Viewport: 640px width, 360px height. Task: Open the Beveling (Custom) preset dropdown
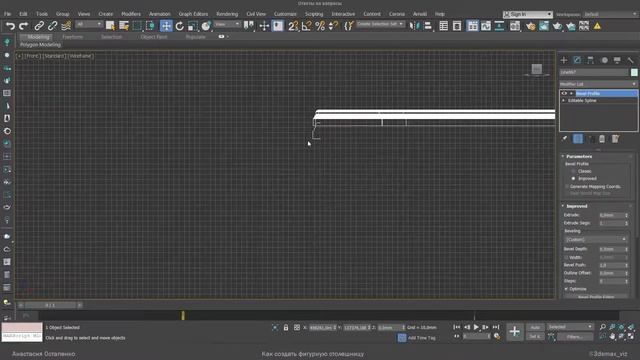pos(596,239)
